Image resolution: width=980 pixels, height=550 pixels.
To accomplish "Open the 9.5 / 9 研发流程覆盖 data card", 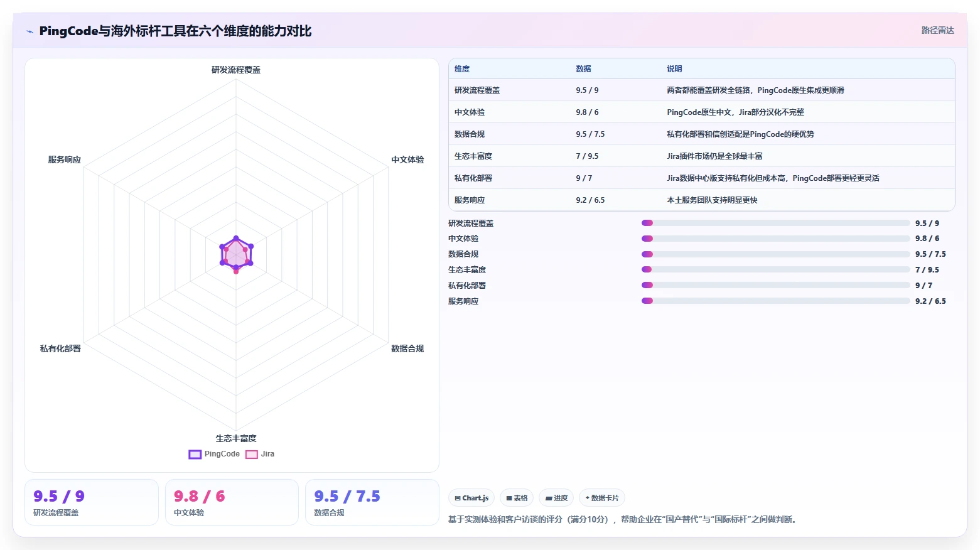I will (92, 502).
